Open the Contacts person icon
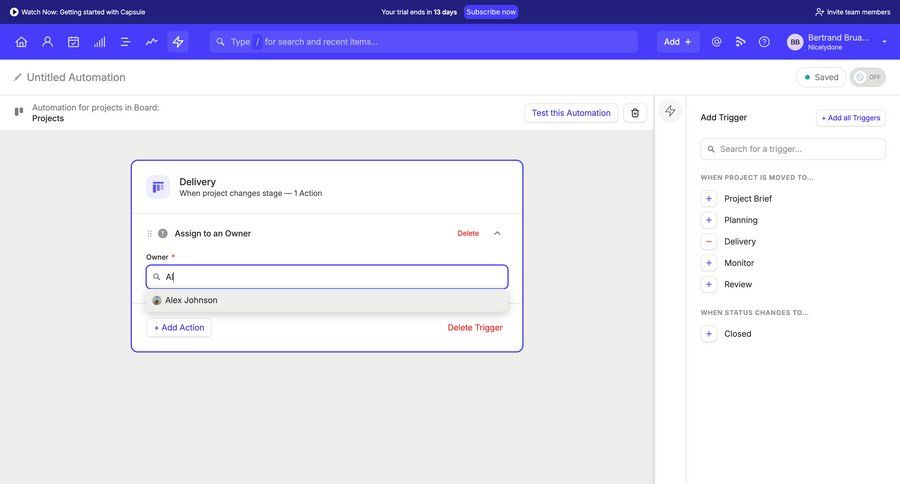This screenshot has height=484, width=900. (47, 42)
